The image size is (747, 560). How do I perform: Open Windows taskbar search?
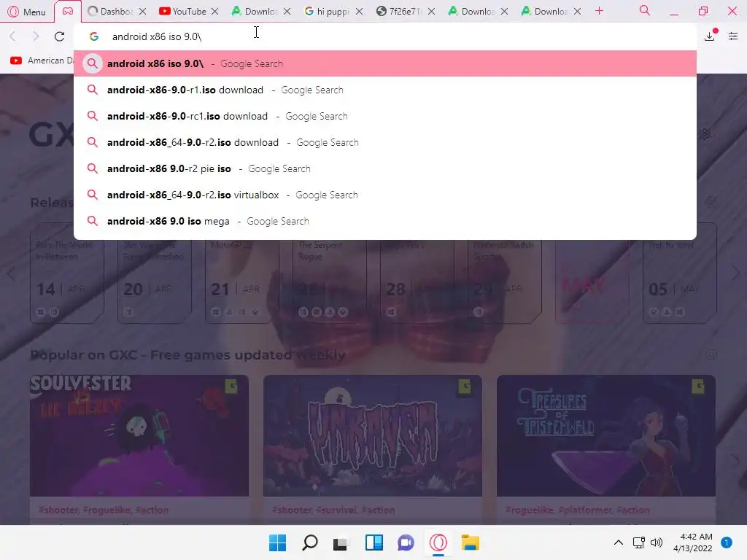pos(309,542)
